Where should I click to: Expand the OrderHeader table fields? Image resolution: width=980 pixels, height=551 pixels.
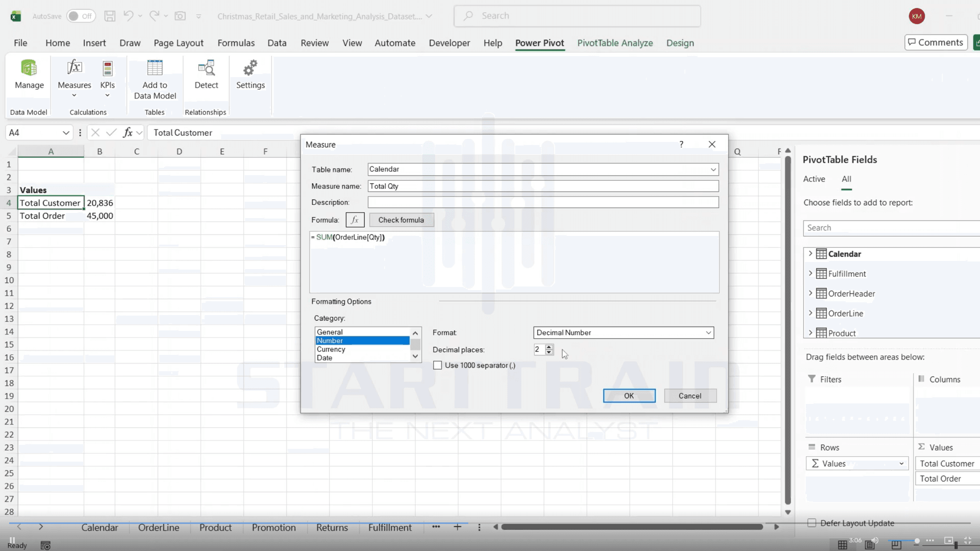[x=810, y=294]
